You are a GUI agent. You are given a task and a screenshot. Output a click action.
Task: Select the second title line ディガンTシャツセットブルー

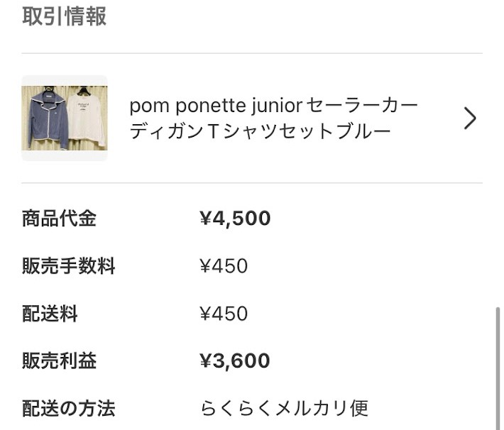[260, 131]
